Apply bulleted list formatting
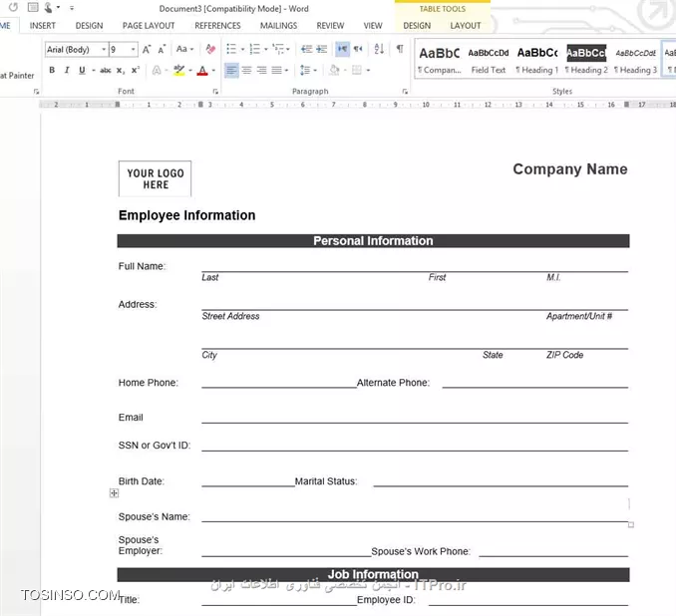The width and height of the screenshot is (676, 616). pos(231,49)
